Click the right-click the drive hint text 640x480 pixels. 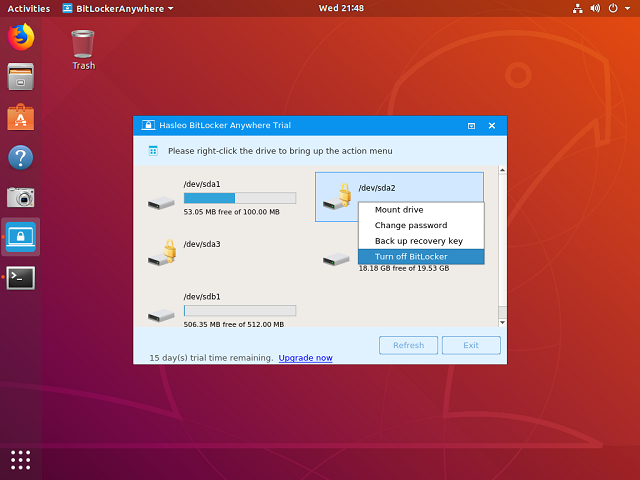280,151
